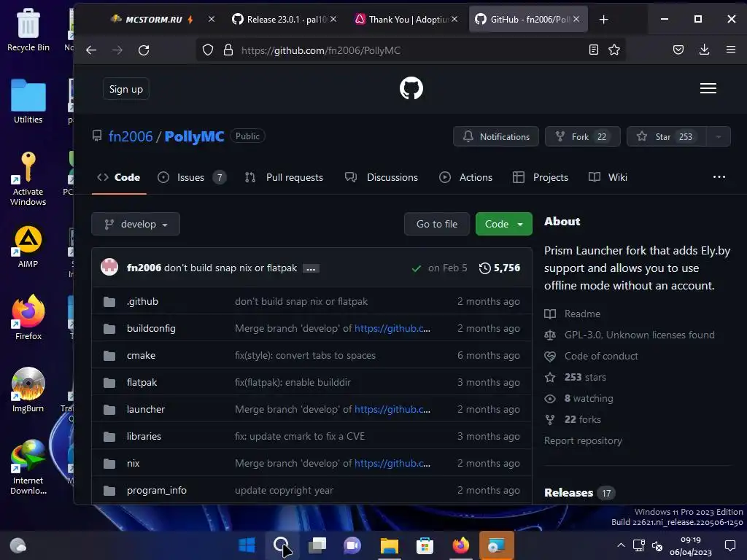Image resolution: width=747 pixels, height=560 pixels.
Task: Open the Actions tab
Action: pyautogui.click(x=465, y=178)
